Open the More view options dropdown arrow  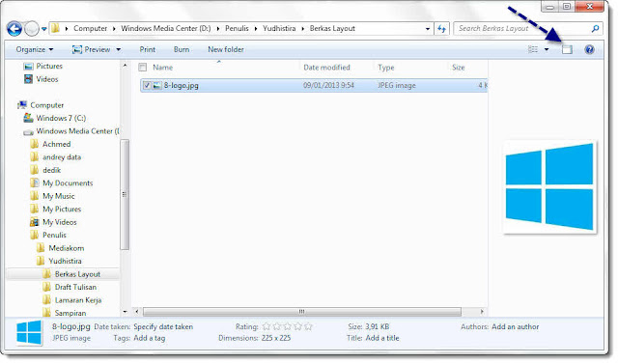[547, 49]
